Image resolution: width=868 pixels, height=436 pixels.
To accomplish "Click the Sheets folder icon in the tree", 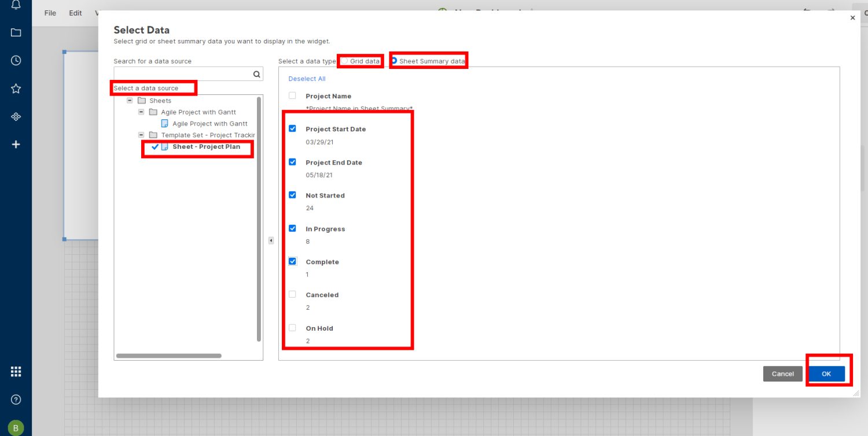I will (x=142, y=101).
